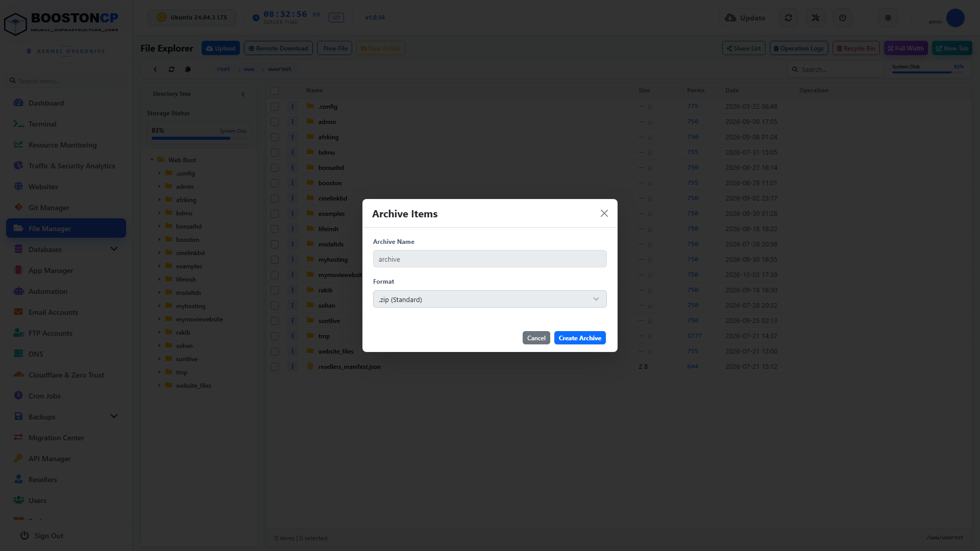Screen dimensions: 980x551
Task: Check the box for the website_files folder
Action: pos(275,352)
